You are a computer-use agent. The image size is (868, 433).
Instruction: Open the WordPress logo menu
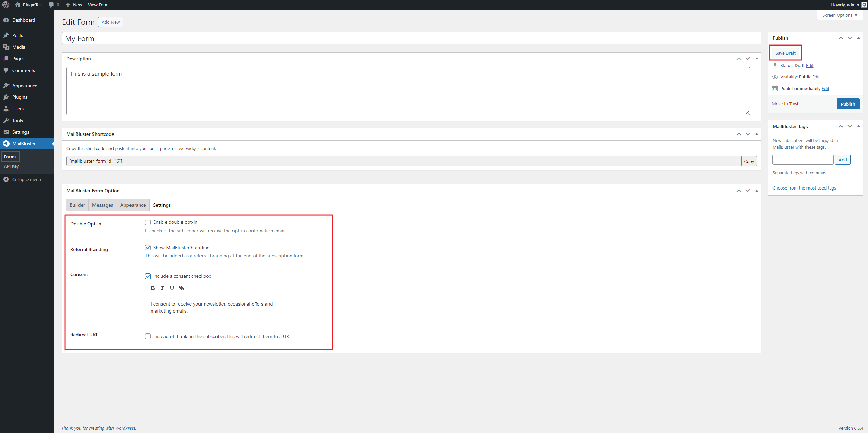[x=6, y=5]
